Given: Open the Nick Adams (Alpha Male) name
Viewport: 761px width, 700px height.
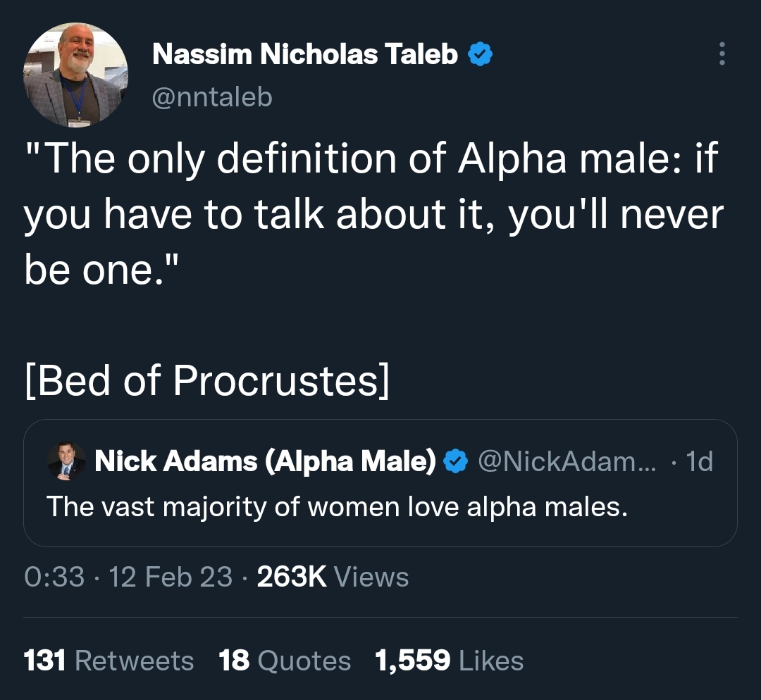Looking at the screenshot, I should pyautogui.click(x=266, y=461).
